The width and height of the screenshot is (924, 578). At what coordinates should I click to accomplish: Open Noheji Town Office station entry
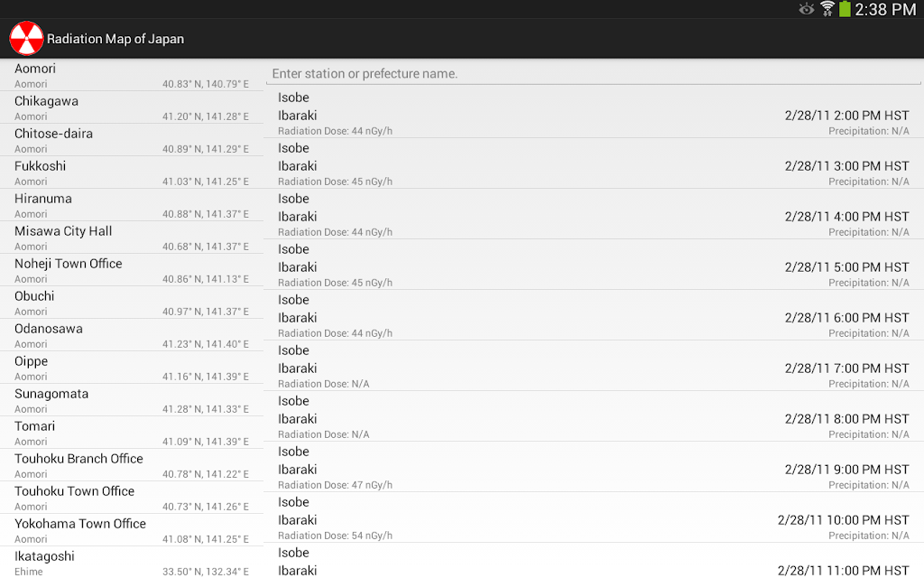click(132, 269)
